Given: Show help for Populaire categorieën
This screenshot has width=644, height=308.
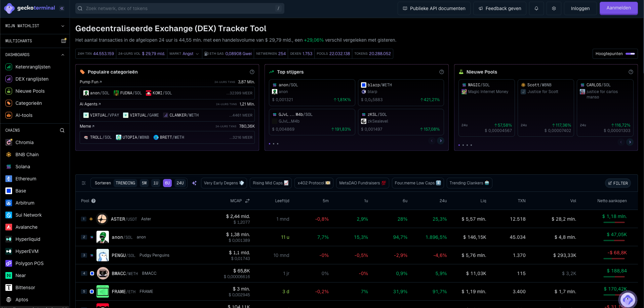Looking at the screenshot, I should (252, 72).
